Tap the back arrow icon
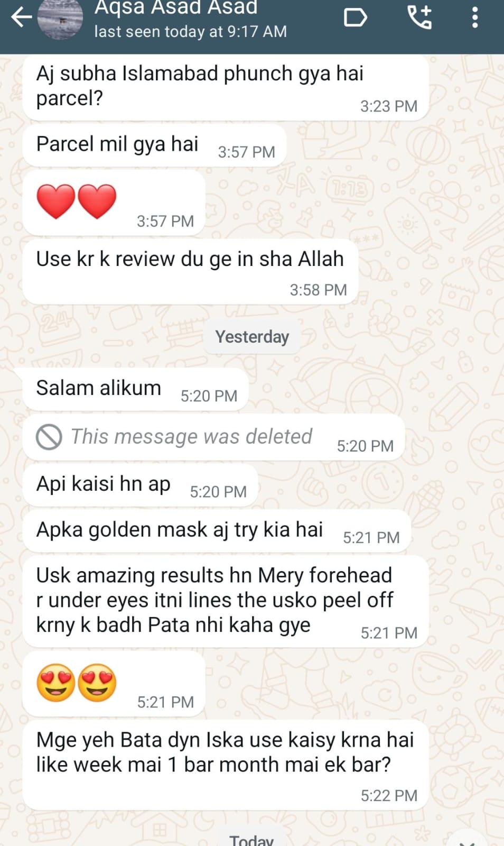The width and height of the screenshot is (504, 846). click(x=21, y=17)
